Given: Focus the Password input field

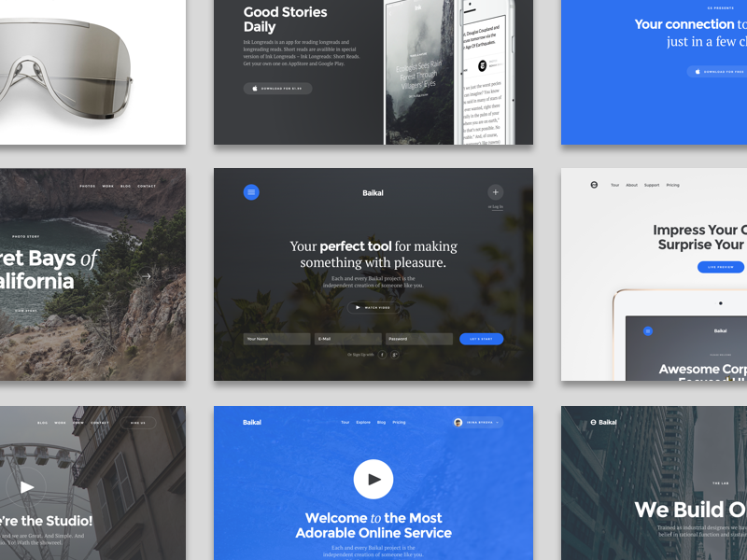Looking at the screenshot, I should click(x=418, y=339).
